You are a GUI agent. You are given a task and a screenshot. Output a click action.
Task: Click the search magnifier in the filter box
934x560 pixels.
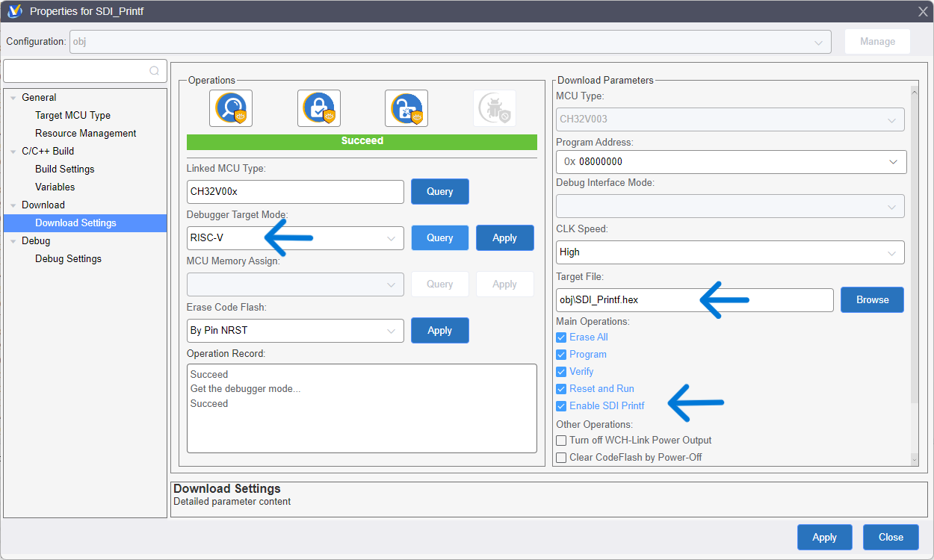(154, 71)
